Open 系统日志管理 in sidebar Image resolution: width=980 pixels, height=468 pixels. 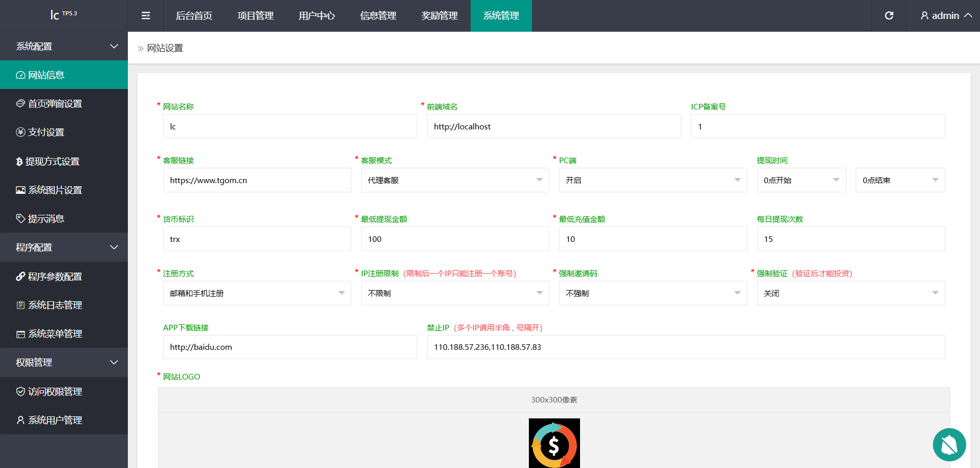click(55, 305)
